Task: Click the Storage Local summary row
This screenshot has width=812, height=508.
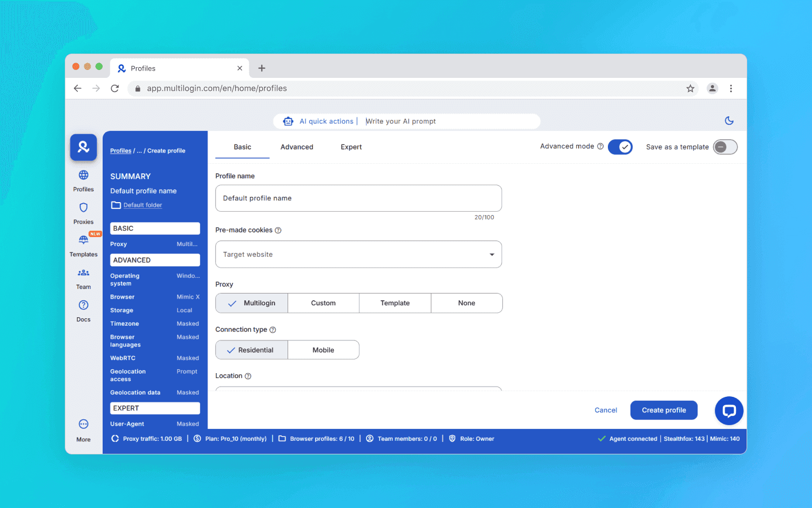Action: (x=155, y=310)
